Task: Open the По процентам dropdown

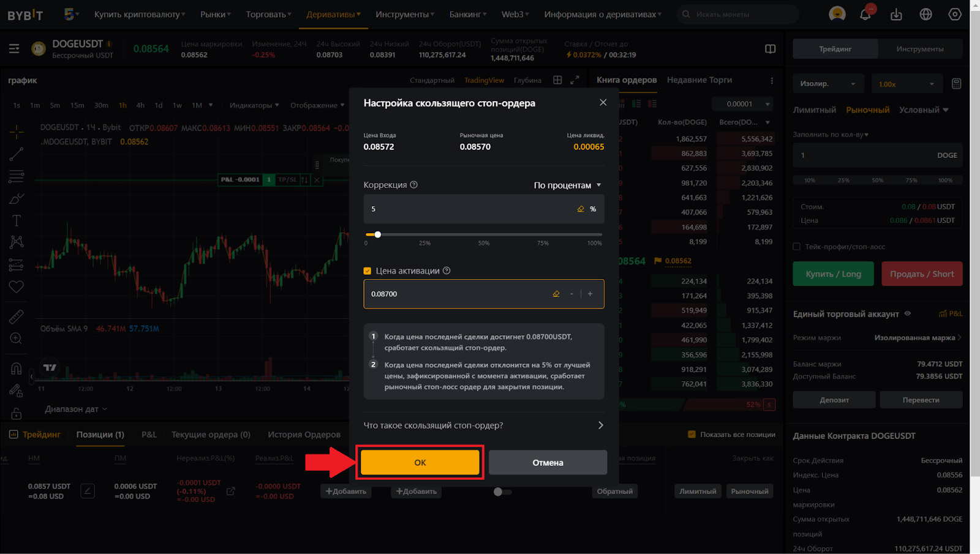Action: [x=567, y=185]
